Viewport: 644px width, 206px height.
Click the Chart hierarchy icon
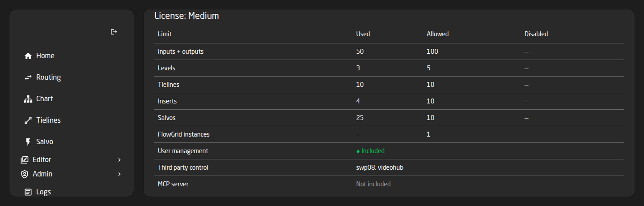coord(28,99)
